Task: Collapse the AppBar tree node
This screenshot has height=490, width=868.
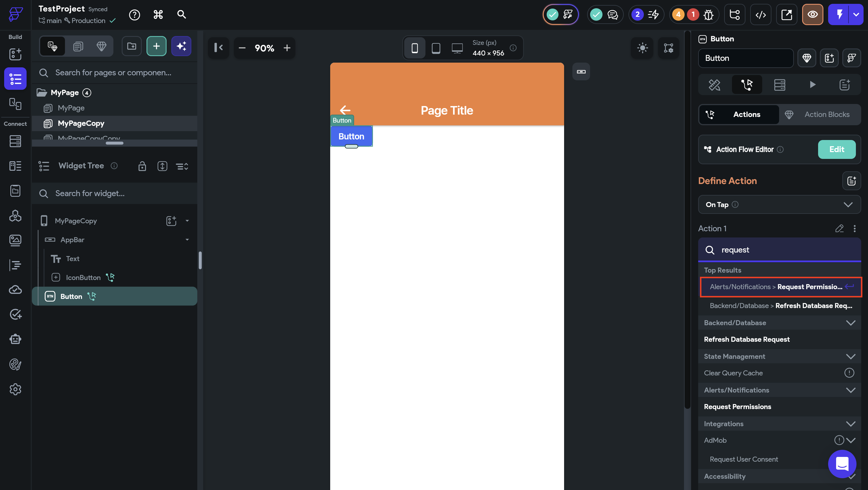Action: point(187,240)
